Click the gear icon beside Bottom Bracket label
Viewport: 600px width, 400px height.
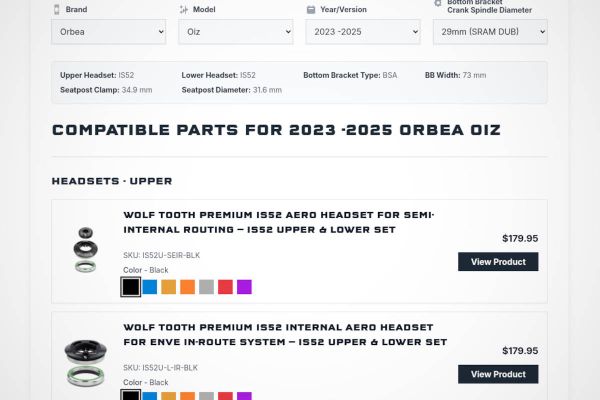[x=438, y=3]
